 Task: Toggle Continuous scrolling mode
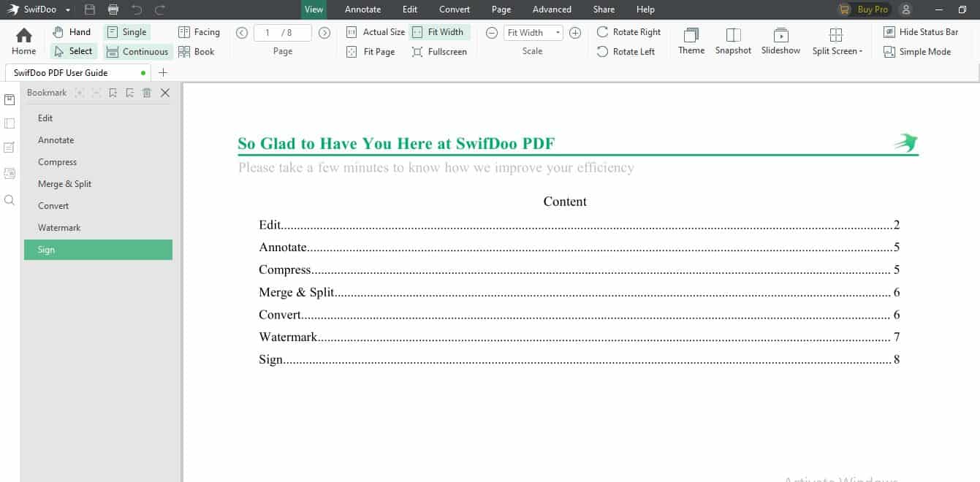click(x=138, y=52)
